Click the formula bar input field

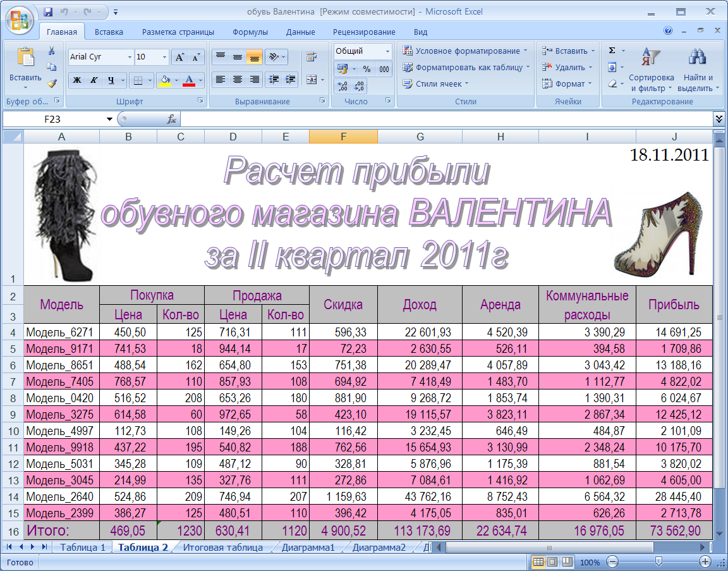(x=446, y=120)
